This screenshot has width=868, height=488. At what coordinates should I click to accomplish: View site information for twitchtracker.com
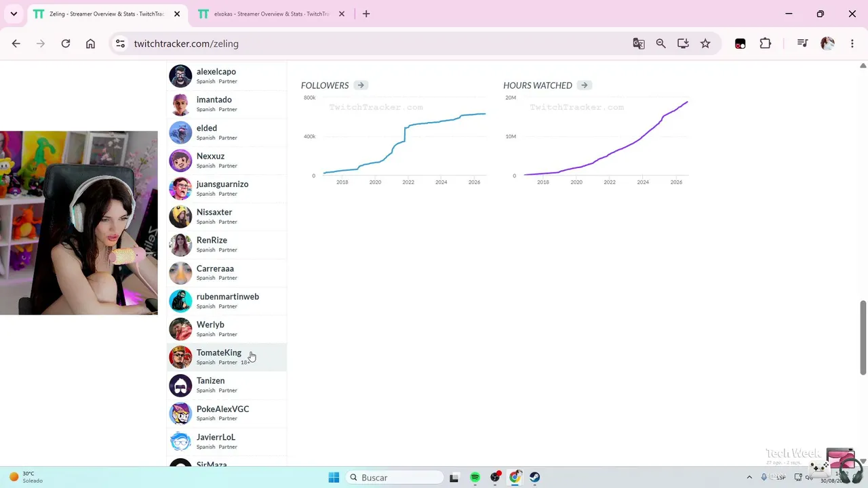pyautogui.click(x=120, y=43)
